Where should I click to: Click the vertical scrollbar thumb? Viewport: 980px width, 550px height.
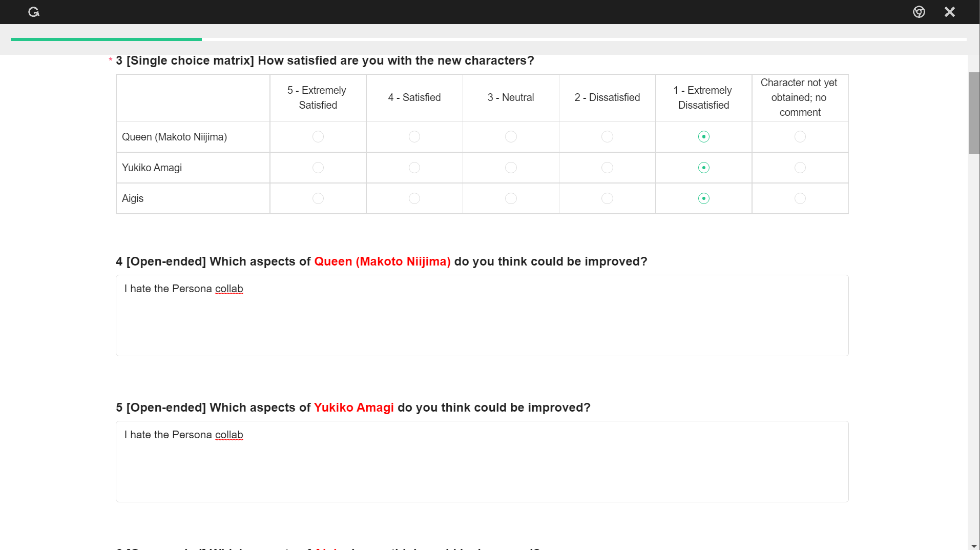tap(974, 113)
